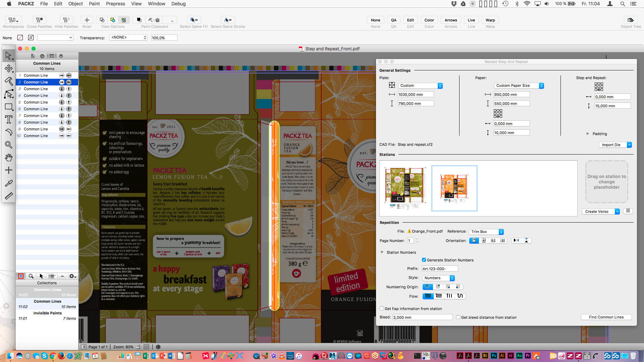
Task: Open the Debug menu
Action: [178, 4]
